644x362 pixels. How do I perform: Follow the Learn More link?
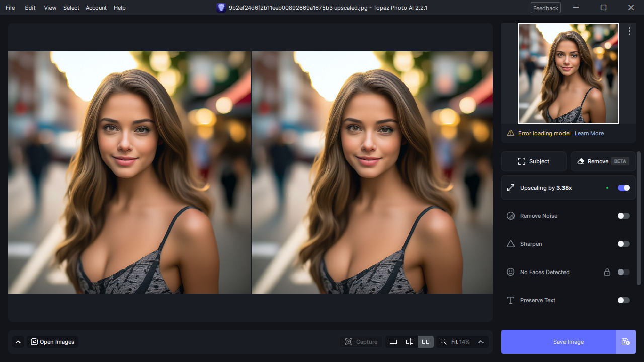(x=589, y=133)
